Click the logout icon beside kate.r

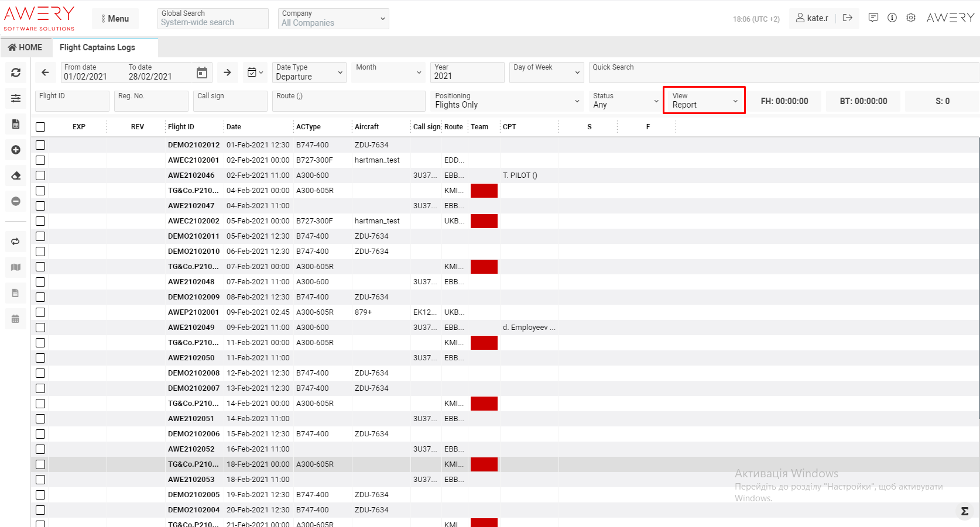847,18
